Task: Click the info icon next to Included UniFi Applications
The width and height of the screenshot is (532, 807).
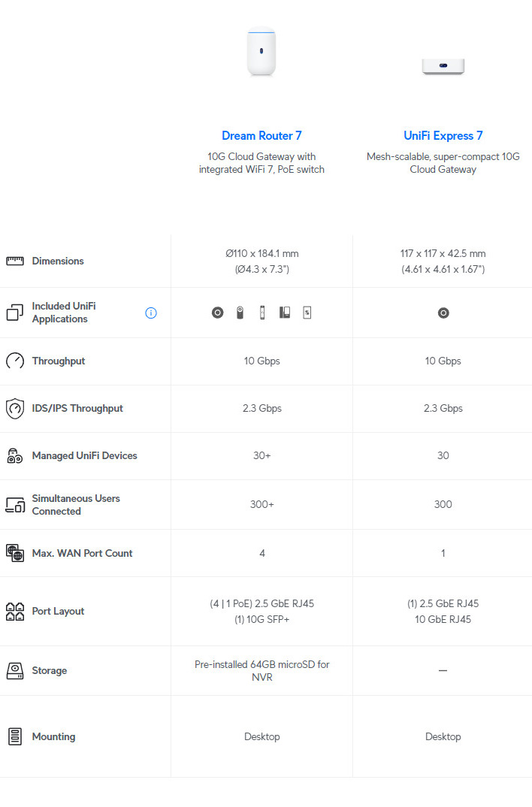Action: pyautogui.click(x=151, y=313)
